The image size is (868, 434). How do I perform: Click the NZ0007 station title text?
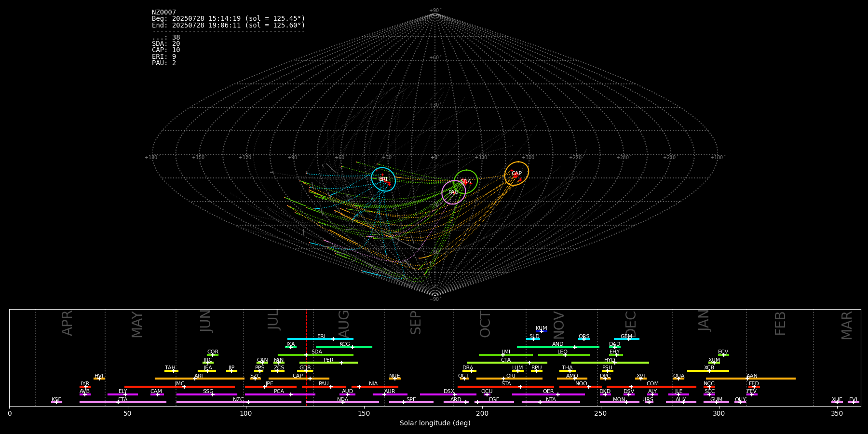coord(164,13)
